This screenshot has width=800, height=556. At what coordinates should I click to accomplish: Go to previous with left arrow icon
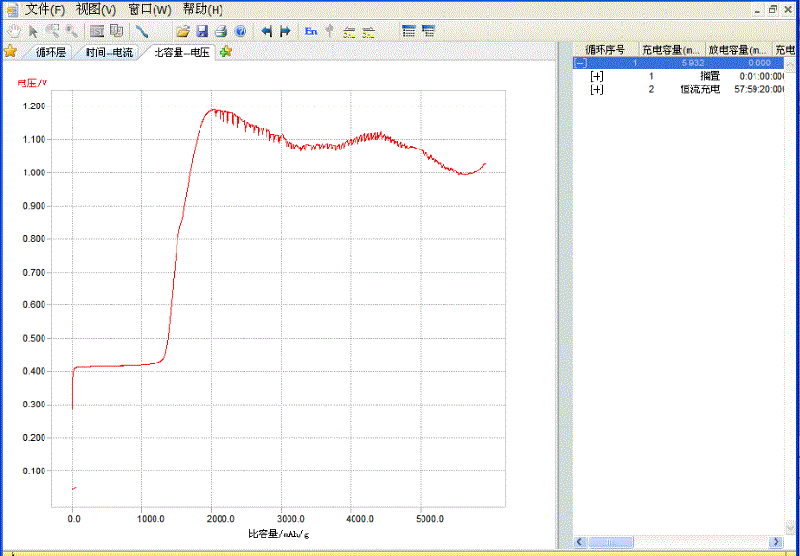click(267, 31)
